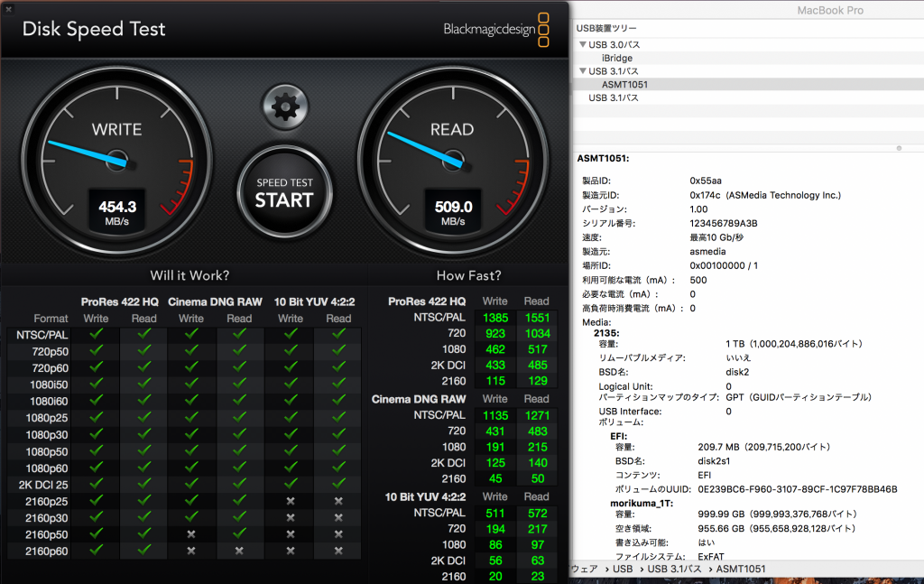The image size is (924, 584).
Task: Click the Cinema DNG NTSC/PAL write value "1135"
Action: pos(495,415)
